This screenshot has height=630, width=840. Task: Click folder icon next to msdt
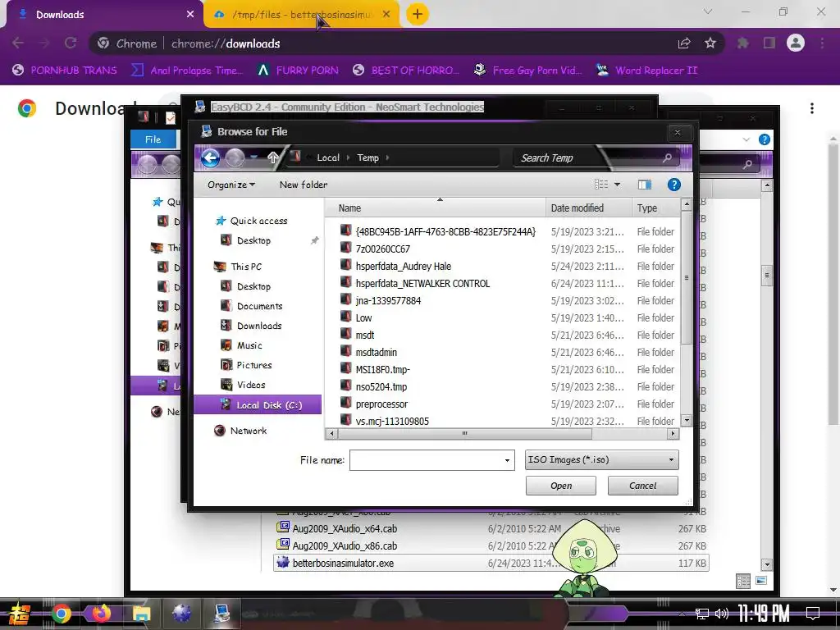click(x=346, y=335)
